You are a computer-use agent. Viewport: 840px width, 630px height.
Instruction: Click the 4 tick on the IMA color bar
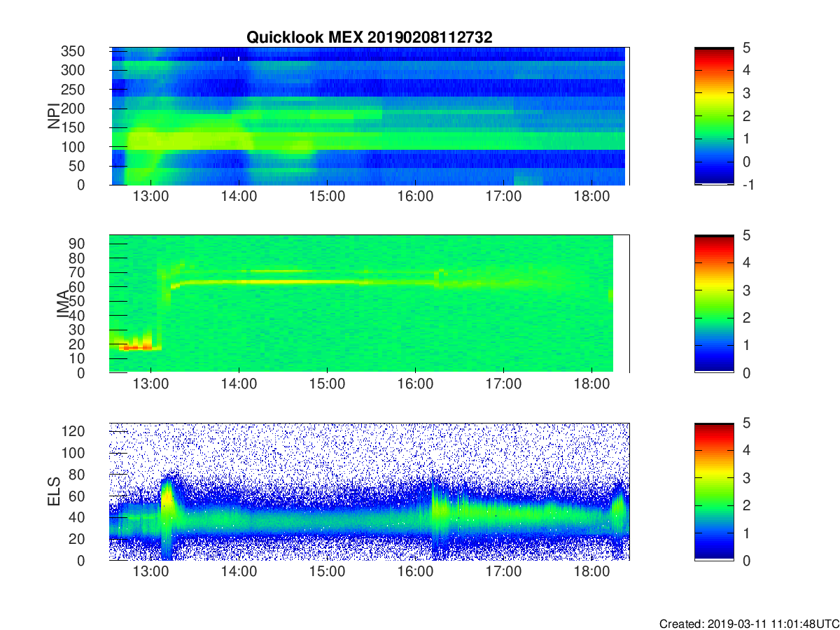pos(748,262)
